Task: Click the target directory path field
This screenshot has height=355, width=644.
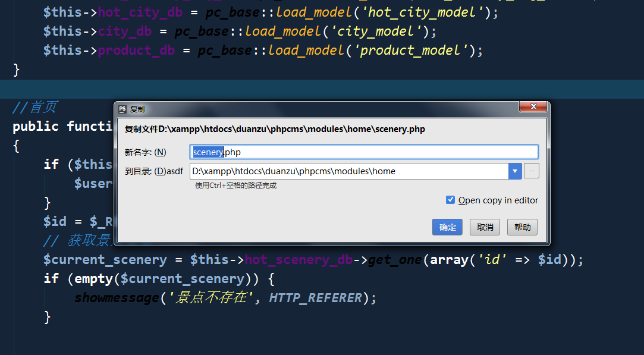Action: click(349, 171)
